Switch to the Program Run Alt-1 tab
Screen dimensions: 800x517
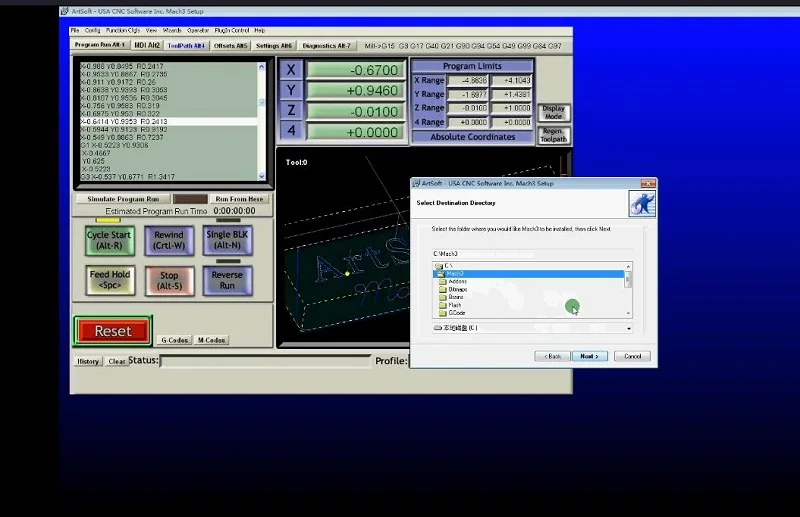click(100, 45)
